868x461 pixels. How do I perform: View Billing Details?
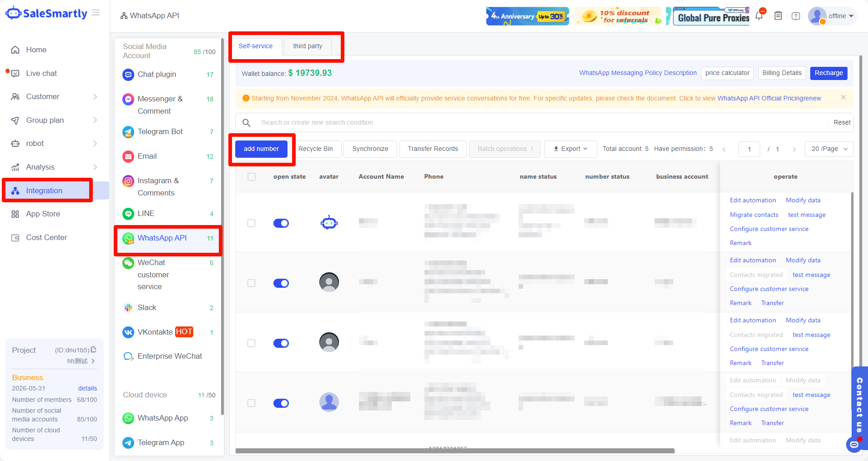coord(782,73)
